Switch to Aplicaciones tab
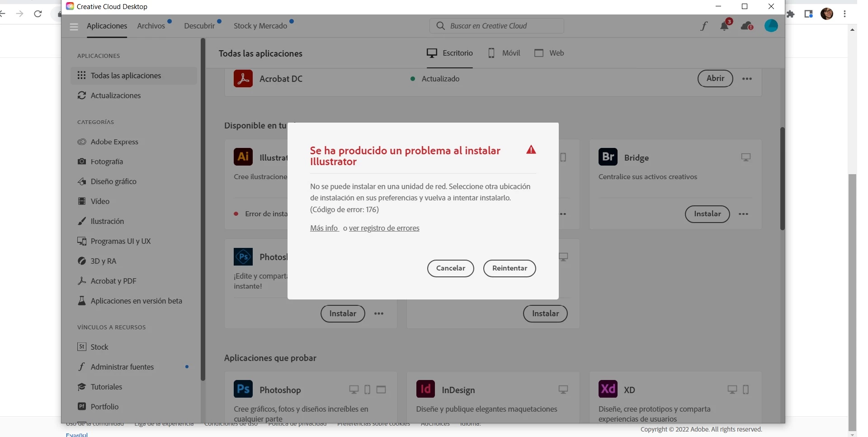 tap(107, 26)
